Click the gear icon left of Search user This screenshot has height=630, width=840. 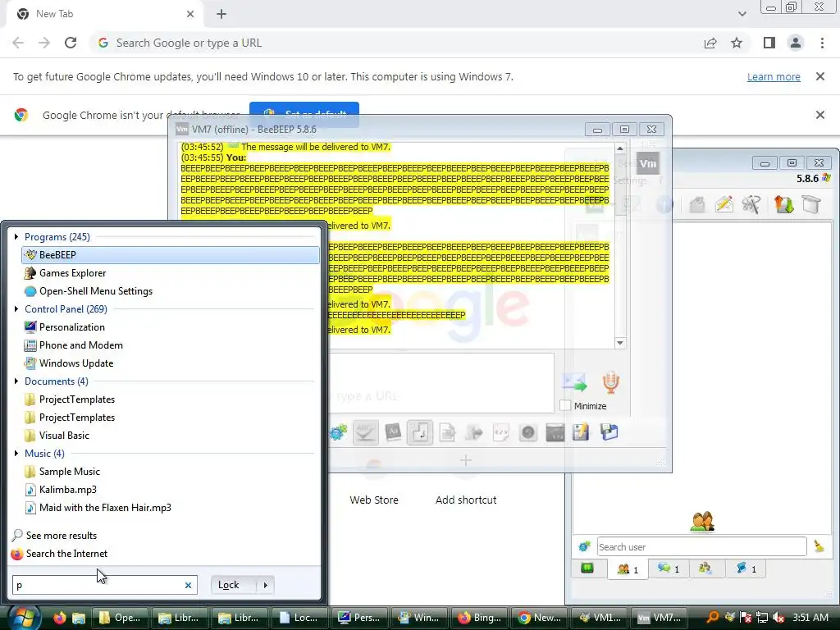pos(584,546)
